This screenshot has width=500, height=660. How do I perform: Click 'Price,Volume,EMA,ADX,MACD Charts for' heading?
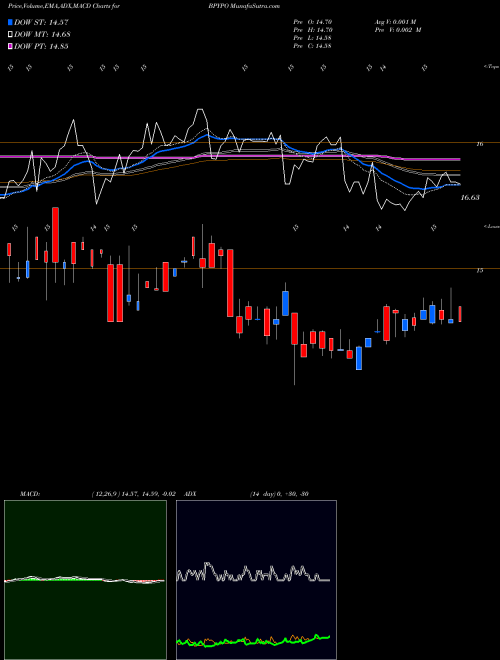(64, 6)
